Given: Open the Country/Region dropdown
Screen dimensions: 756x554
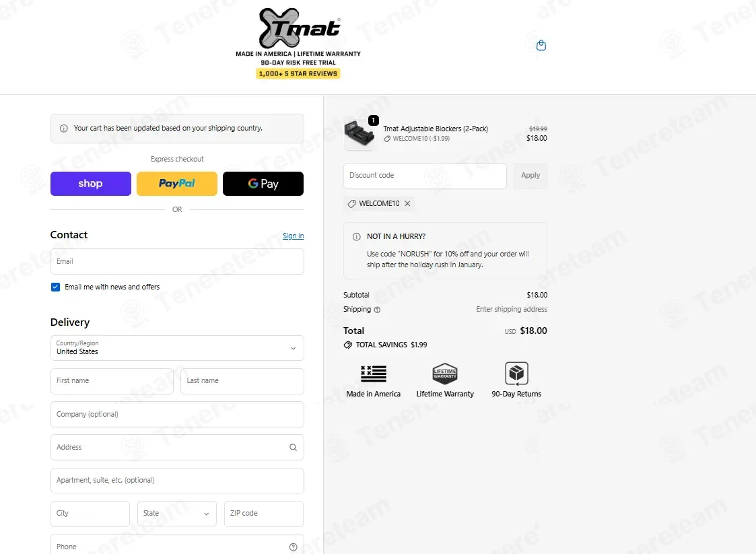Looking at the screenshot, I should coord(177,347).
